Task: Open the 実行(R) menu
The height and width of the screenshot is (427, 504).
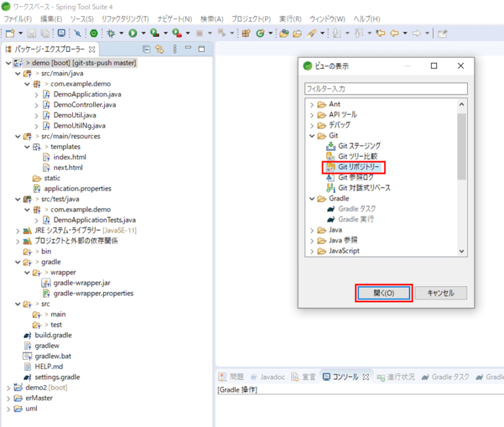Action: 290,19
